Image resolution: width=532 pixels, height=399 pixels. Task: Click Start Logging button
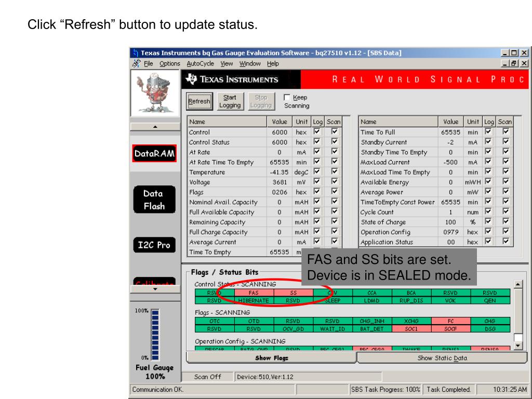[x=230, y=101]
